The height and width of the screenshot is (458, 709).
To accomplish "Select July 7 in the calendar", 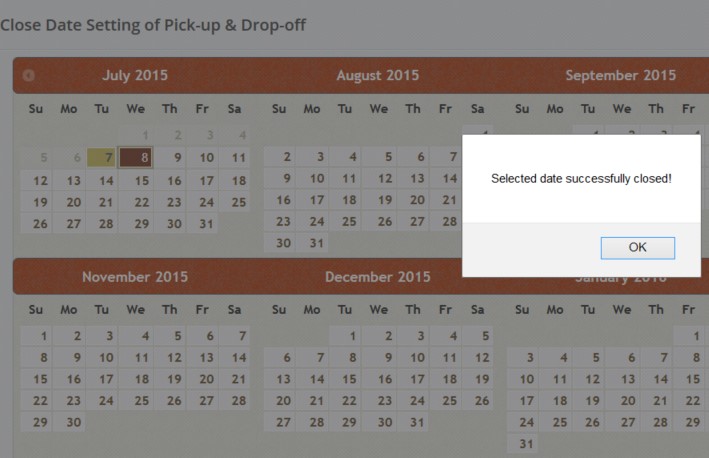I will point(102,157).
